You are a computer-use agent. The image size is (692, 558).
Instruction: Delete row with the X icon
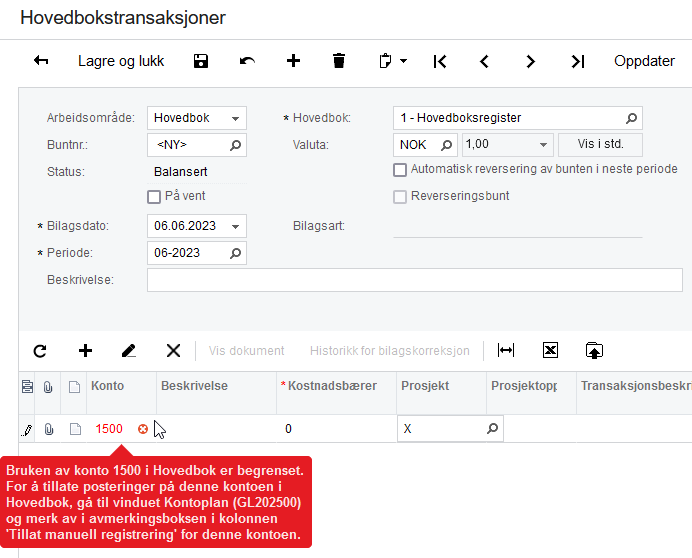(173, 351)
